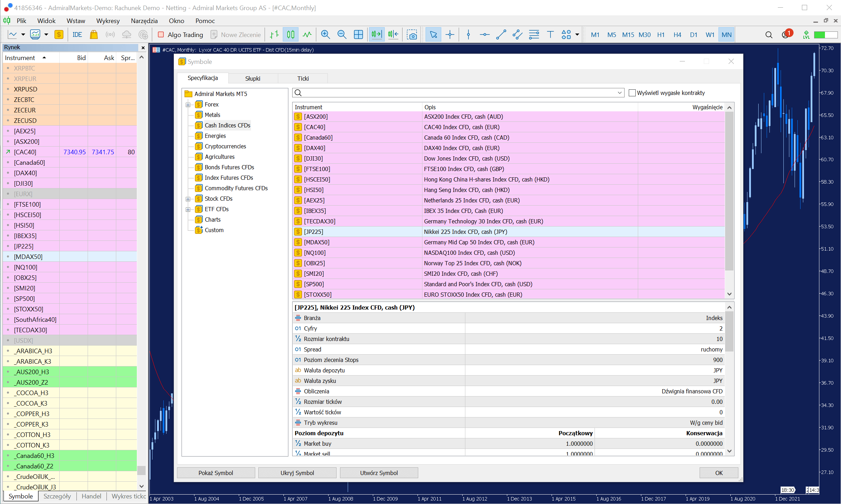This screenshot has width=841, height=504.
Task: Click the Market Watch scrollbar thumb
Action: click(x=141, y=470)
